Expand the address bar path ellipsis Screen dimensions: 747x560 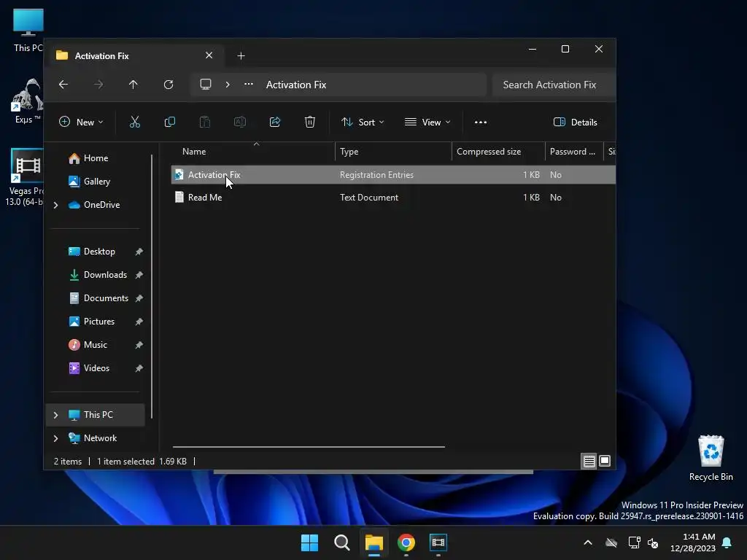249,85
